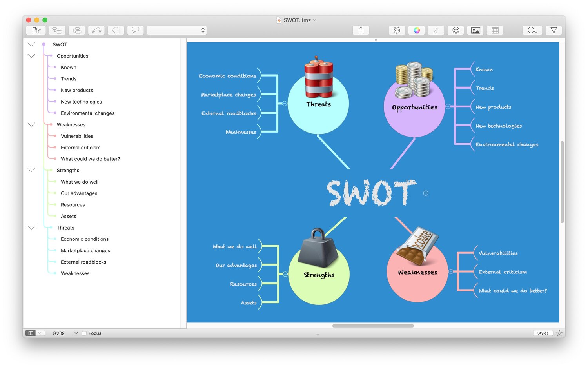Toggle the outline sidebar view button
Screen dimensions: 588x368
(x=31, y=333)
